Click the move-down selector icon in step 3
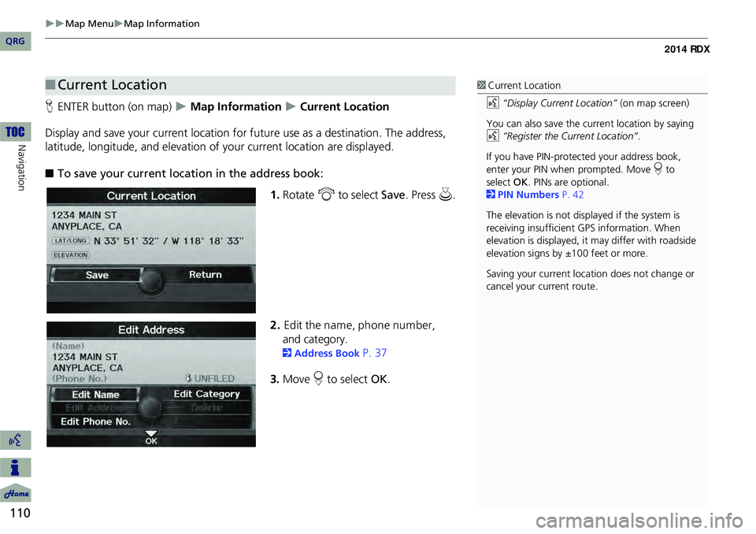The height and width of the screenshot is (534, 756). coord(318,378)
